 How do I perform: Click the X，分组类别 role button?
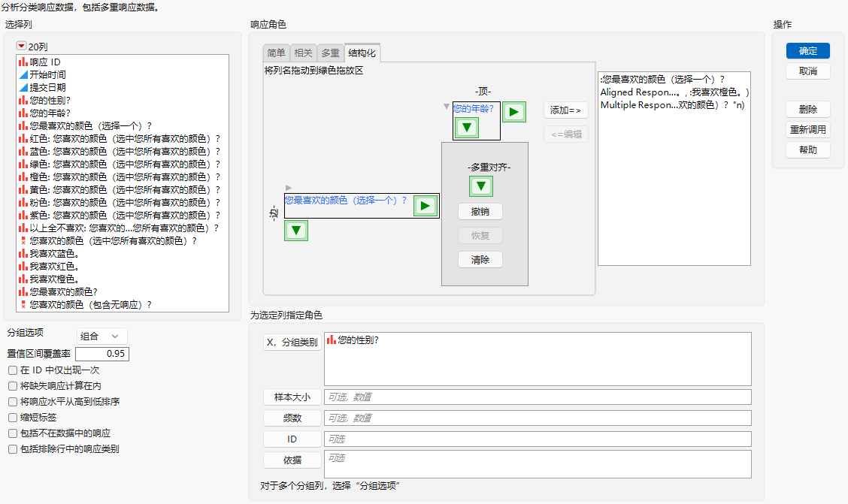coord(292,342)
